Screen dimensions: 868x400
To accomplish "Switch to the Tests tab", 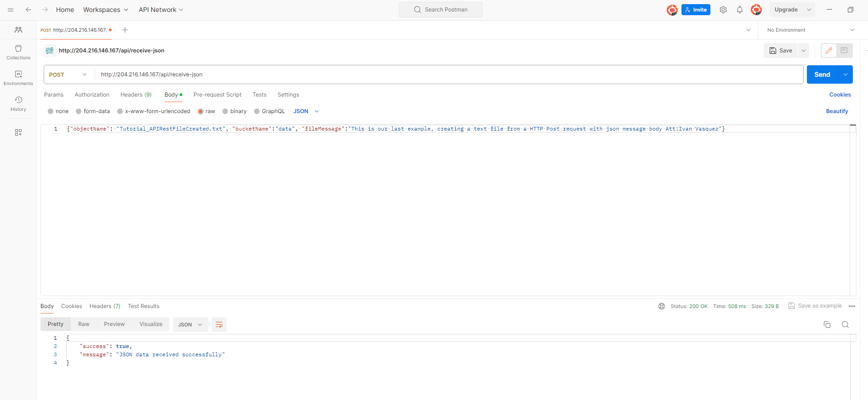I will pos(260,95).
